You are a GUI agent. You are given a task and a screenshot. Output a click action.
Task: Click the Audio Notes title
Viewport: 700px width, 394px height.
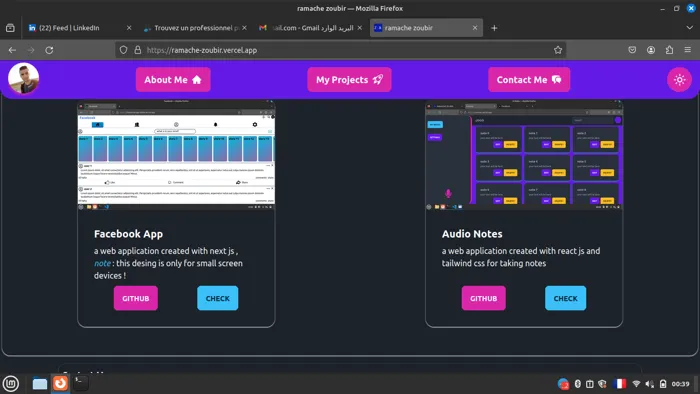pyautogui.click(x=472, y=234)
